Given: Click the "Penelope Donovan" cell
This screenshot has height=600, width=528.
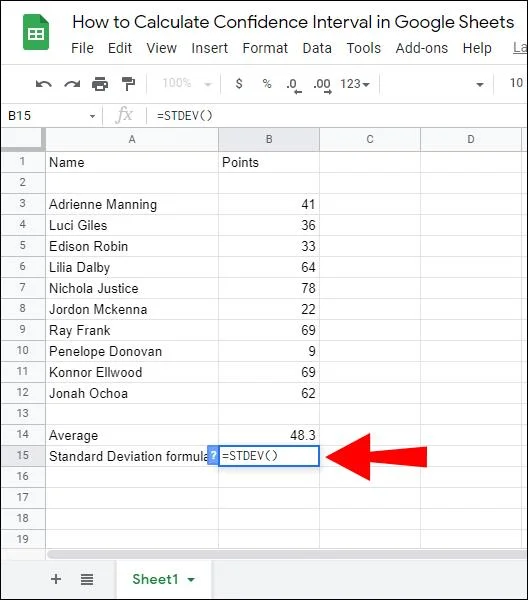Looking at the screenshot, I should (x=132, y=351).
